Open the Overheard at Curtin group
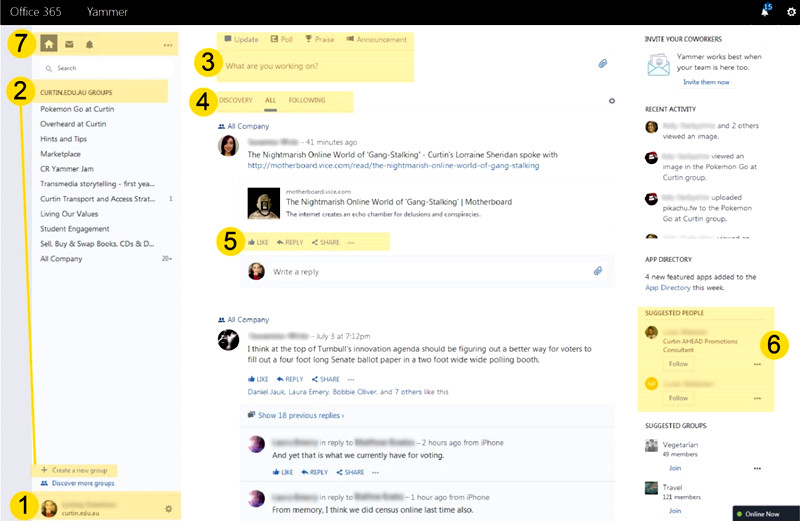Image resolution: width=800 pixels, height=521 pixels. click(x=73, y=124)
